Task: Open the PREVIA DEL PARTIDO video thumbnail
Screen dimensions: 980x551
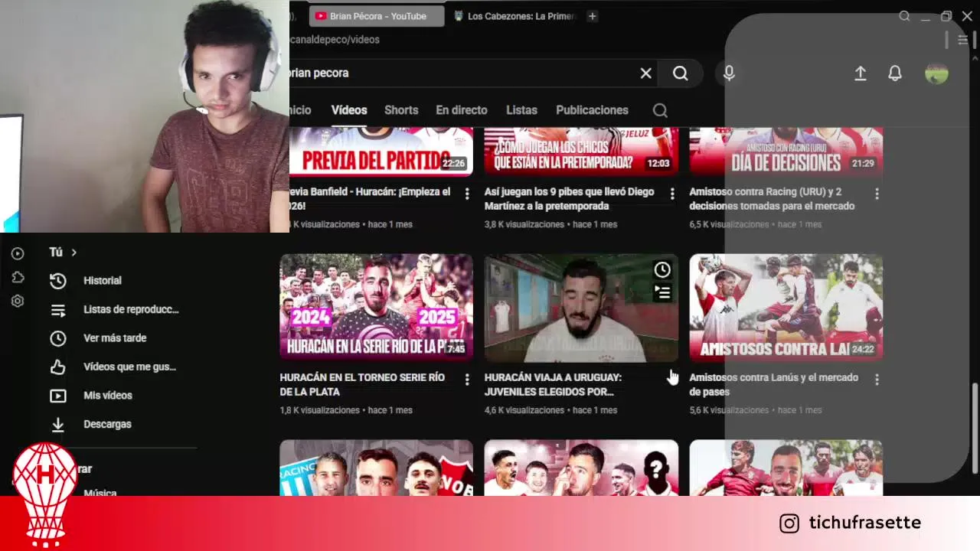Action: (381, 152)
